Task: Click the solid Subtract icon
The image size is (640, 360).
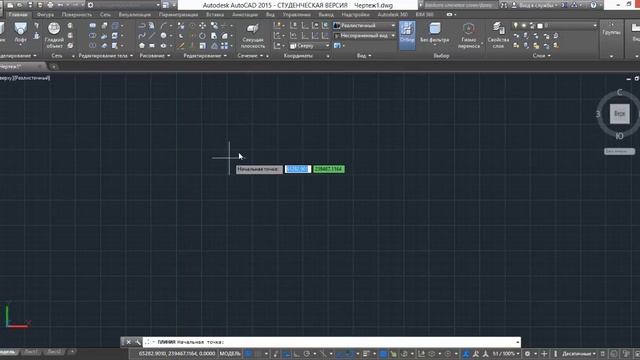Action: pos(93,36)
